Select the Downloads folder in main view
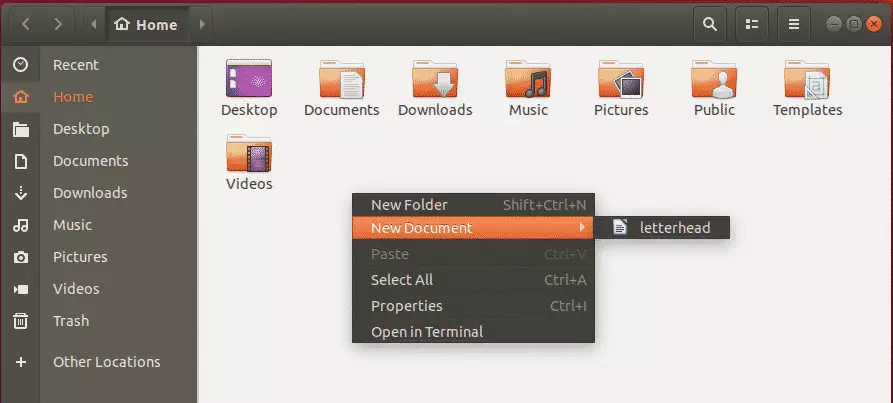The width and height of the screenshot is (893, 403). (x=435, y=88)
